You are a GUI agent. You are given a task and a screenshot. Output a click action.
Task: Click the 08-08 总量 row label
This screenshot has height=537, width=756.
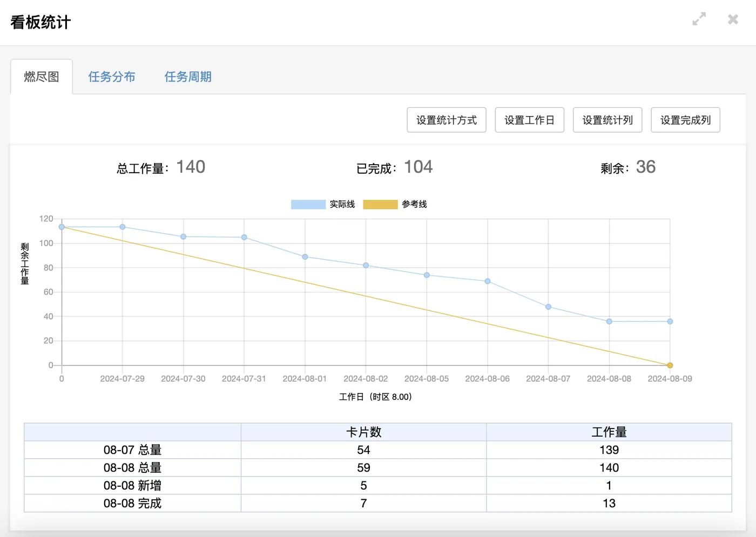pos(132,467)
